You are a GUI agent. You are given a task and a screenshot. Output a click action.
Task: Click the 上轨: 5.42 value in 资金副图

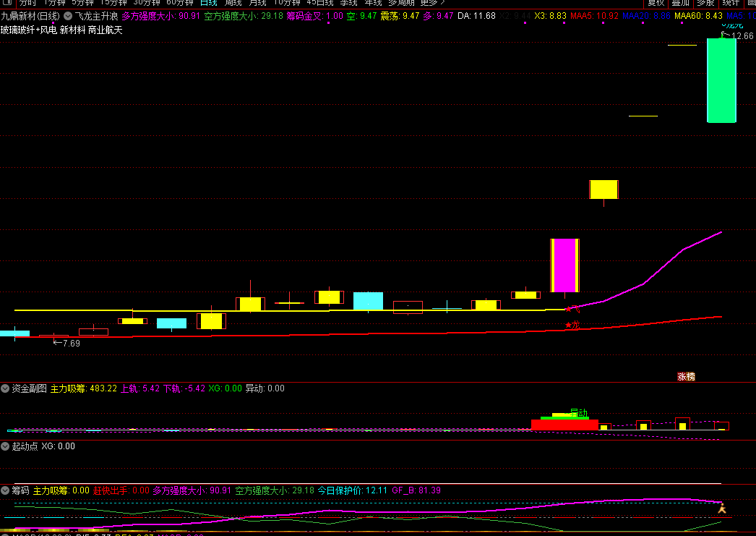coord(139,388)
